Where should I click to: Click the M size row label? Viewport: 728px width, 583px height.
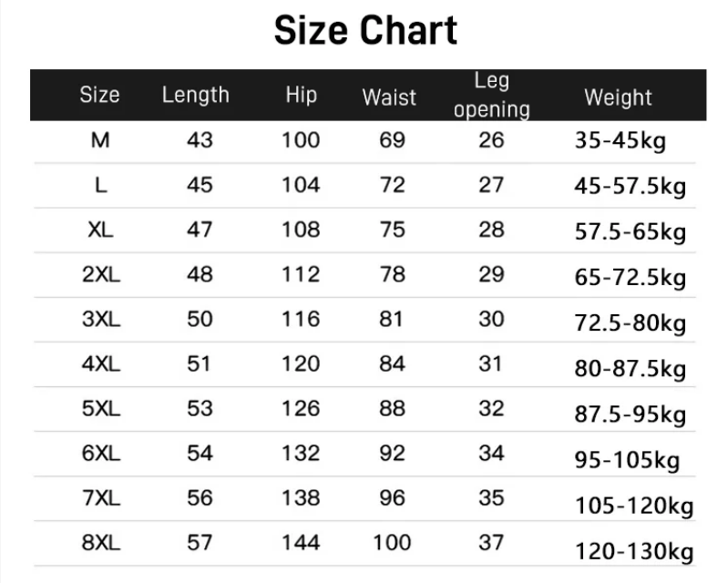tap(100, 140)
